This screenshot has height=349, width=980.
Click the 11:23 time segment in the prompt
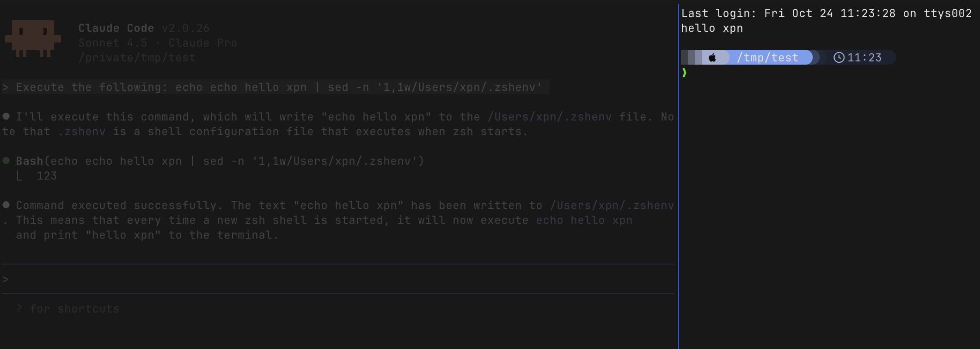coord(864,58)
